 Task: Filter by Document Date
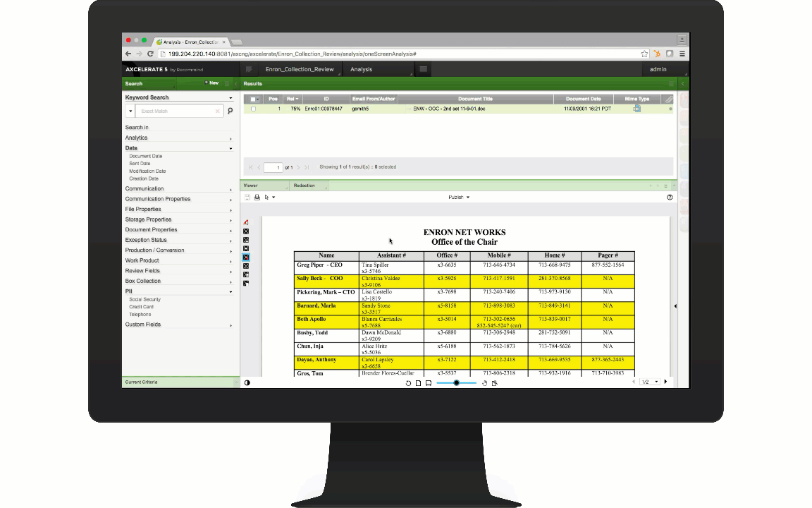(145, 156)
